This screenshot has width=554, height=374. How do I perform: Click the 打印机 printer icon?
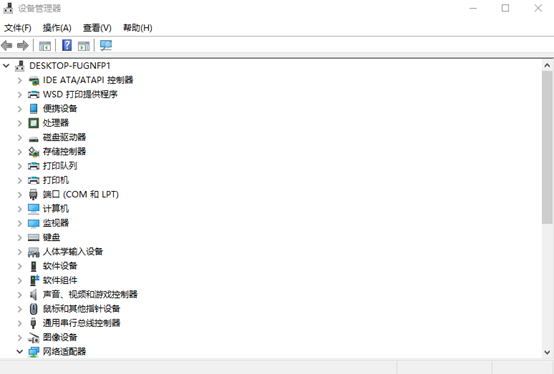34,180
